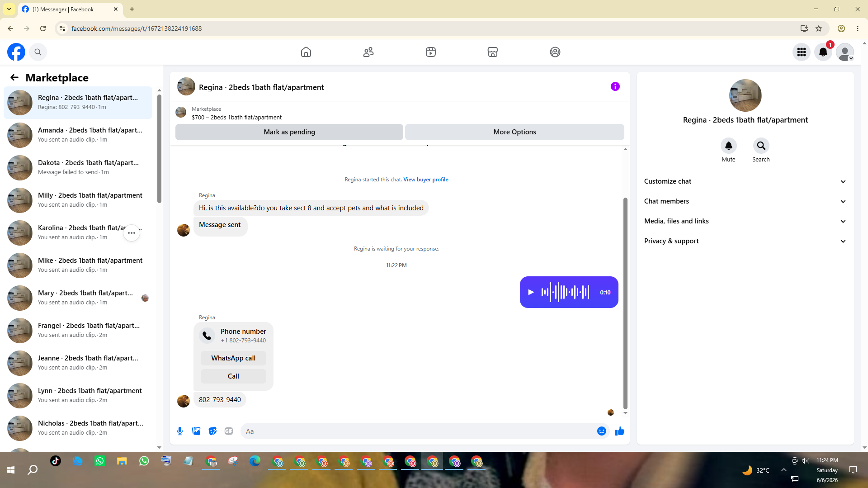Click Mark as pending button
Screen dimensions: 868x488
tap(289, 132)
